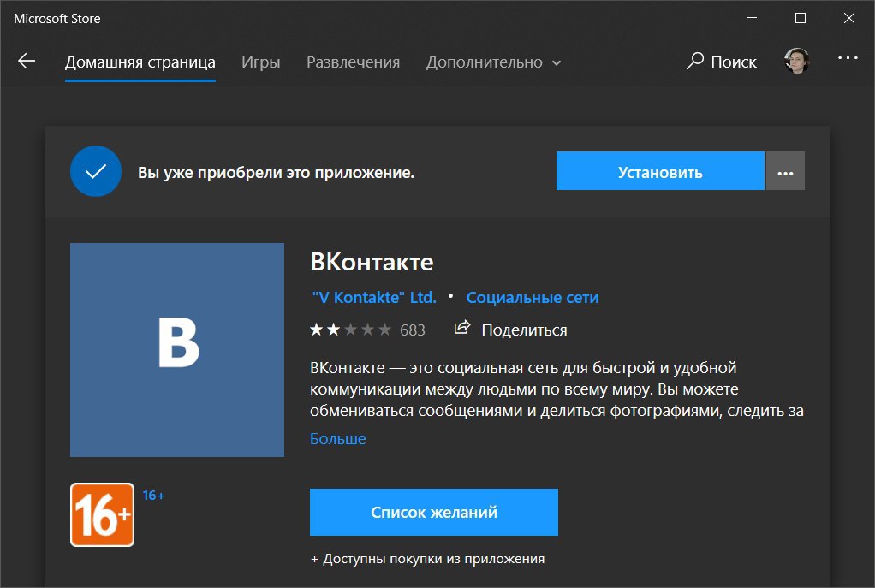Click the Список желаний button
875x588 pixels.
[433, 512]
